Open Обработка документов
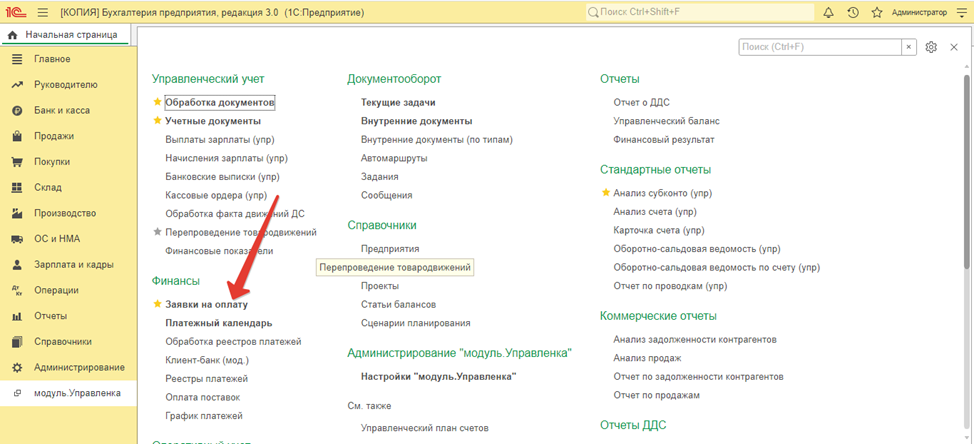This screenshot has width=974, height=444. click(x=220, y=102)
